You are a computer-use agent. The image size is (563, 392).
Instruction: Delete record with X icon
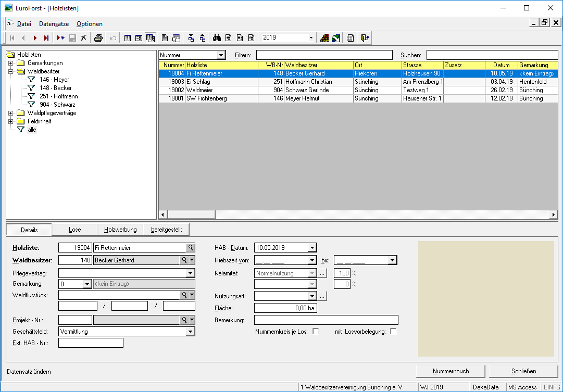click(84, 37)
